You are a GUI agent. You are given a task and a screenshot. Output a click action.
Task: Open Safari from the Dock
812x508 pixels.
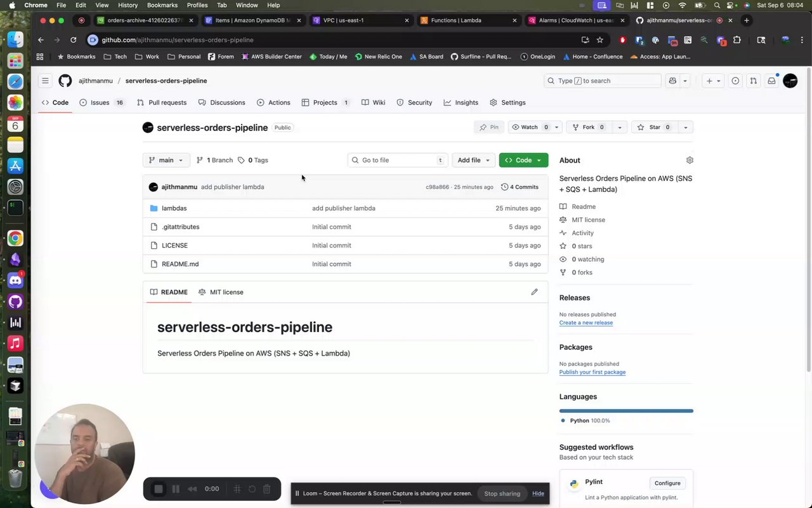coord(15,81)
